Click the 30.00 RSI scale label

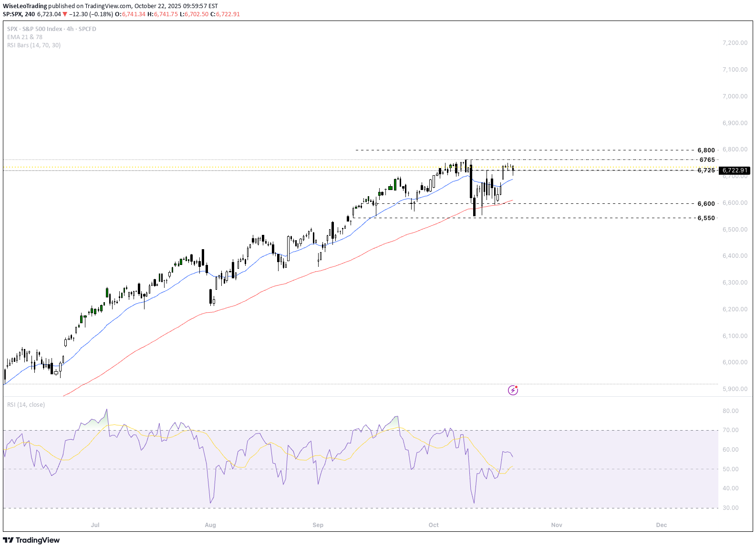click(730, 508)
